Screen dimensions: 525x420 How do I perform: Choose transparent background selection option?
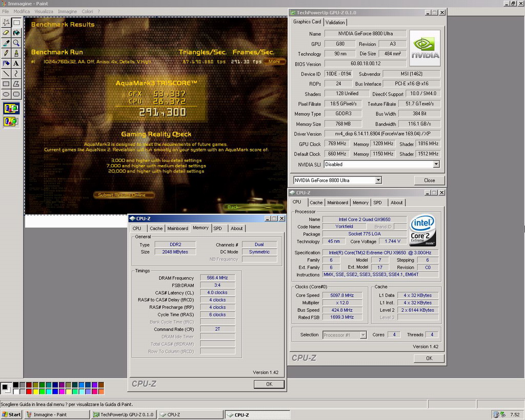[x=11, y=121]
